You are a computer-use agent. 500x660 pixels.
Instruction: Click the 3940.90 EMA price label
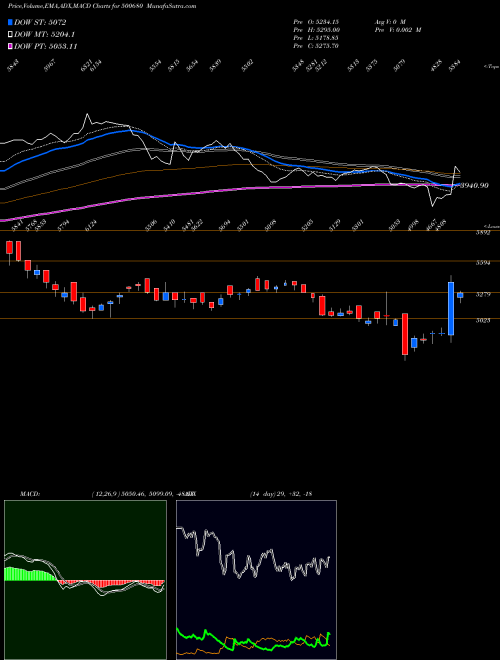pos(474,185)
